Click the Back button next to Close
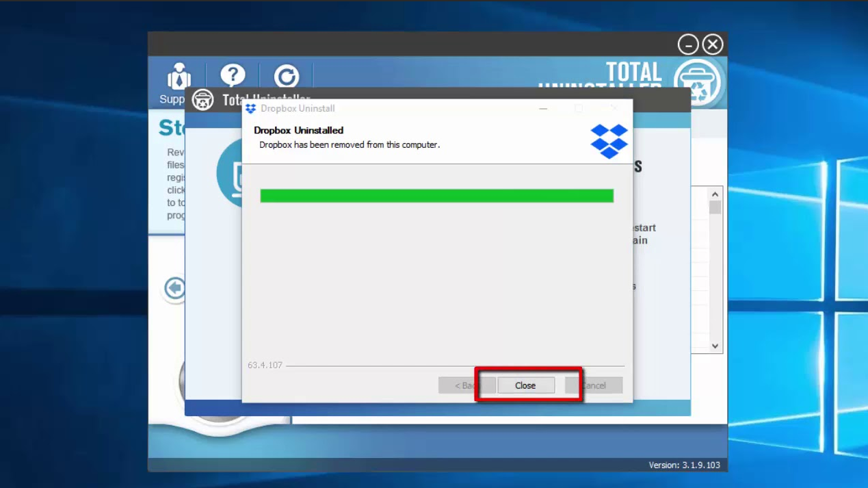 click(x=466, y=385)
